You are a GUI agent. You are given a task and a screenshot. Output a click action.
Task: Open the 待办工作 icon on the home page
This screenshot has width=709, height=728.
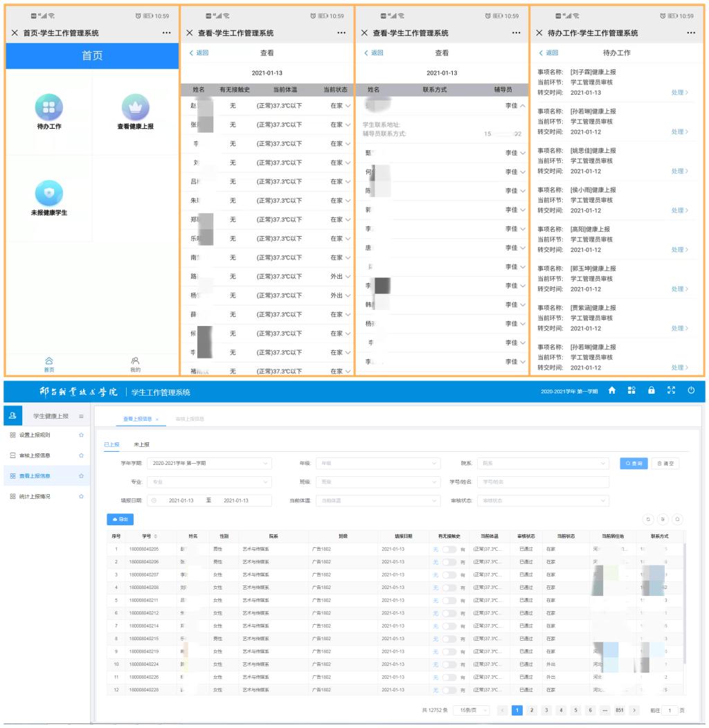tap(49, 107)
